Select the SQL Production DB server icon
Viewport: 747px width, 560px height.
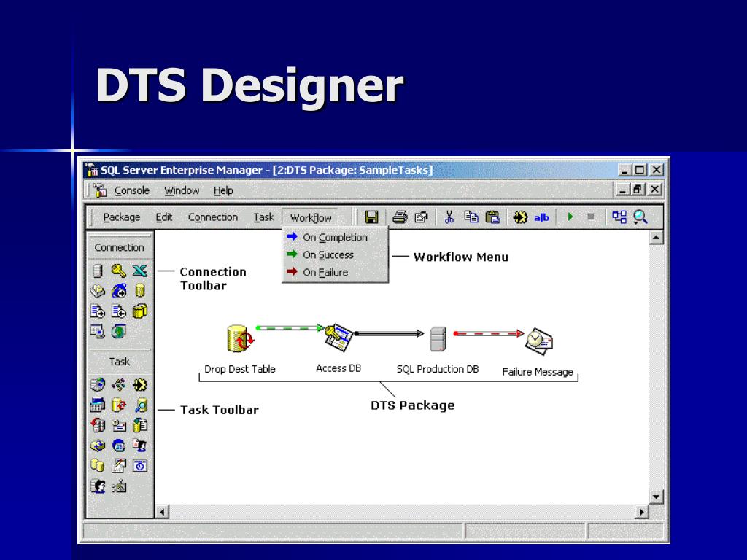(438, 339)
